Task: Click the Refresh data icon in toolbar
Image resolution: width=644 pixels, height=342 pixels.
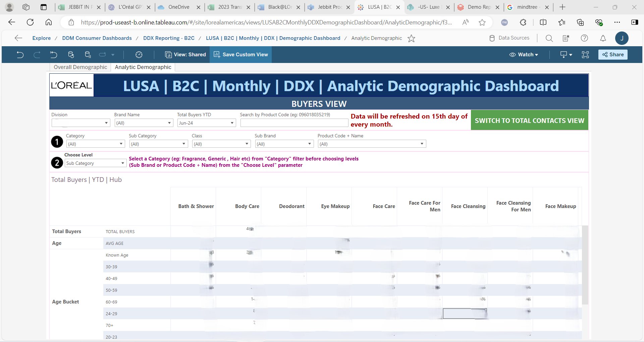Action: point(71,55)
